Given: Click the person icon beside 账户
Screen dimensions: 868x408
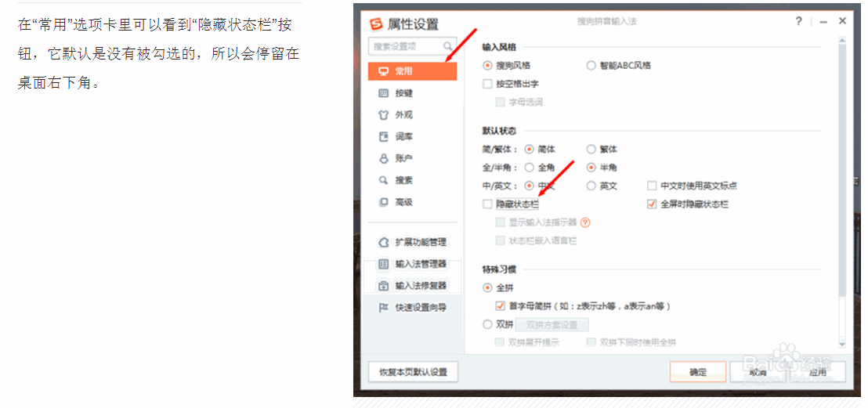Looking at the screenshot, I should [383, 158].
